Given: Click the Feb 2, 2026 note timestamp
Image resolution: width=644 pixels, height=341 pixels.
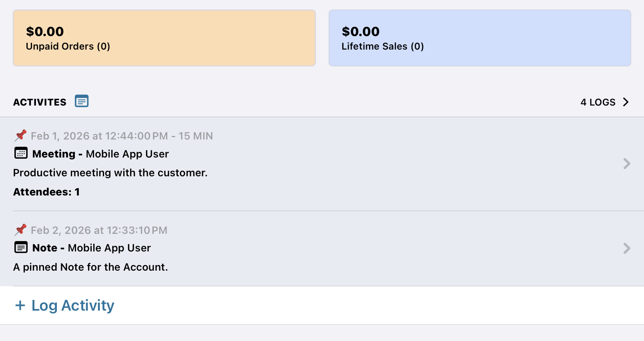Looking at the screenshot, I should [99, 230].
